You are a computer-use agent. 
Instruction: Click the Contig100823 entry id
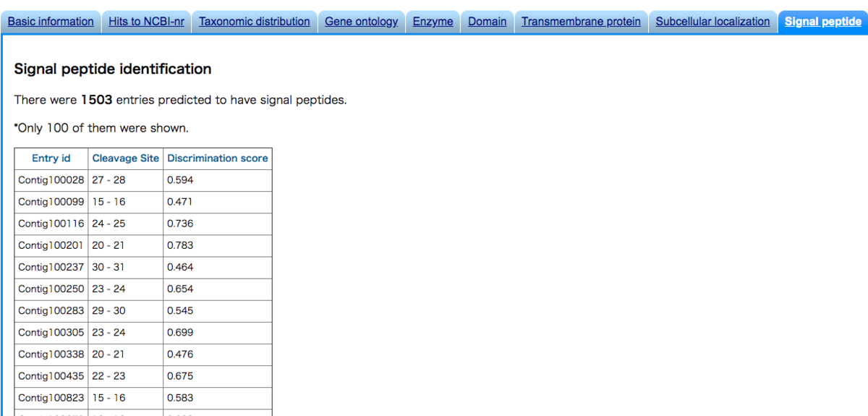(x=51, y=398)
